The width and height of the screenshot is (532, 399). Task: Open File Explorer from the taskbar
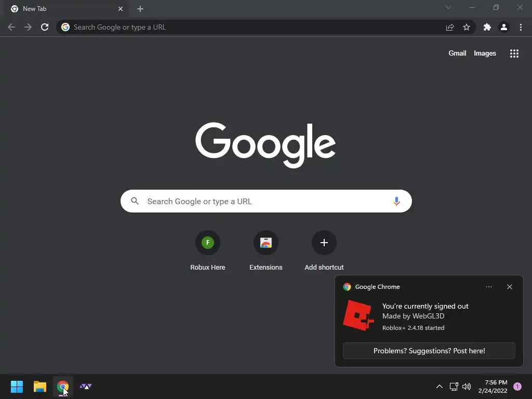40,387
